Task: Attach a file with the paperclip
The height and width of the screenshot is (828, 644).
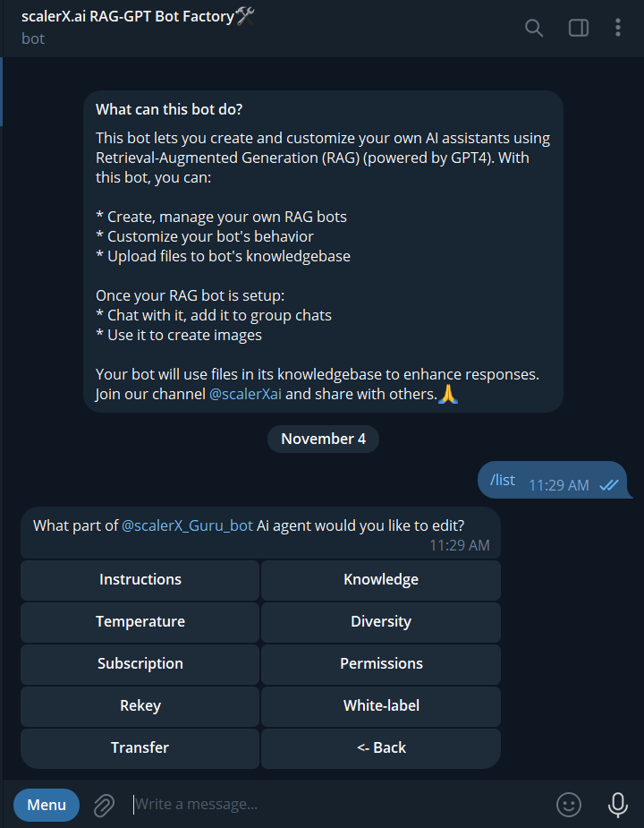Action: 105,805
